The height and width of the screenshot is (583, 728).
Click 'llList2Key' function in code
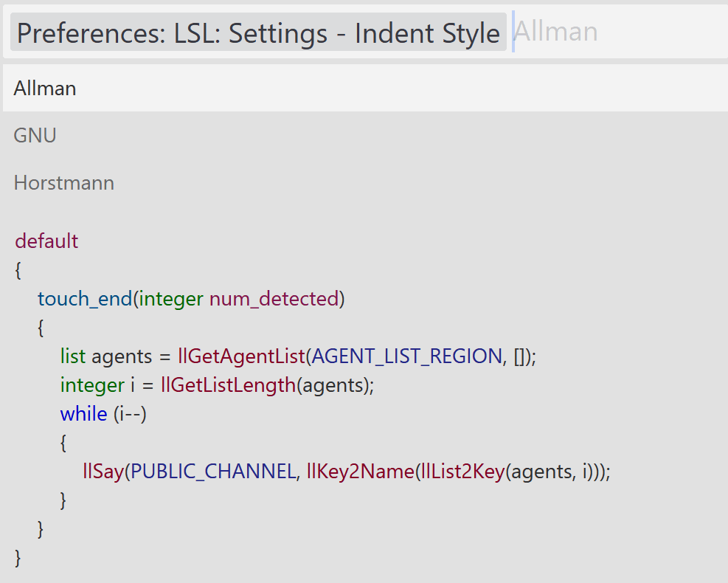[462, 472]
